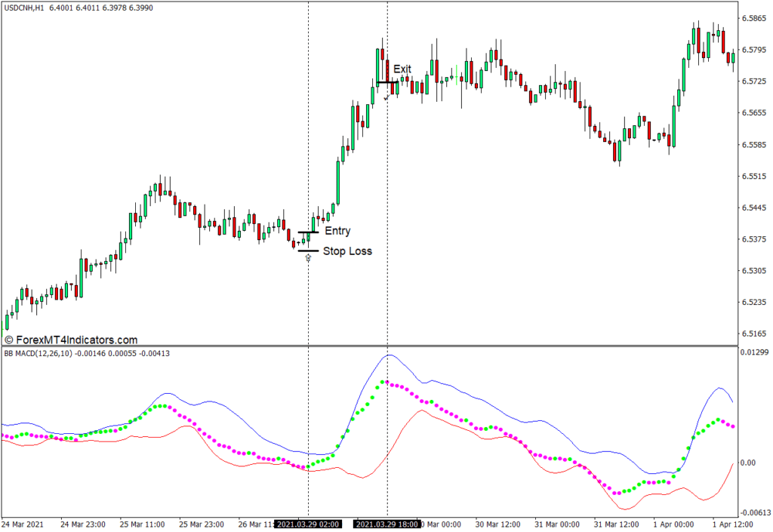This screenshot has height=532, width=773.
Task: Open the ForexMT4Indicators.com watermark link
Action: pos(72,340)
